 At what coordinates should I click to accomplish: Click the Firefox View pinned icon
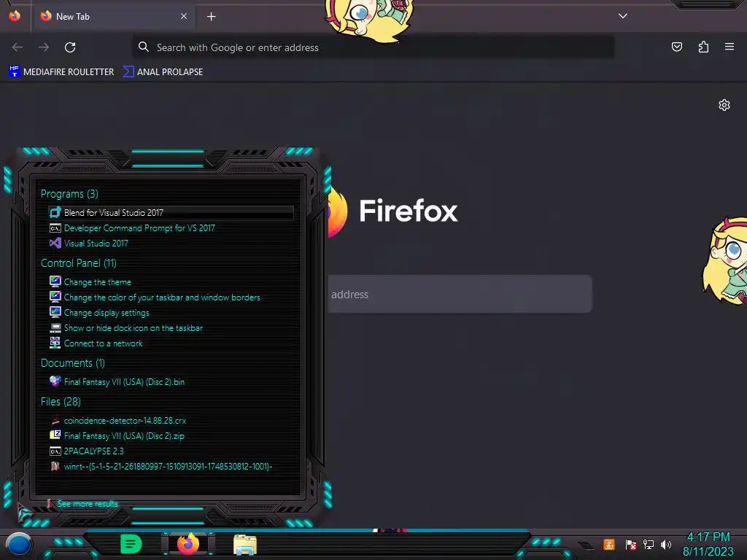(x=15, y=16)
